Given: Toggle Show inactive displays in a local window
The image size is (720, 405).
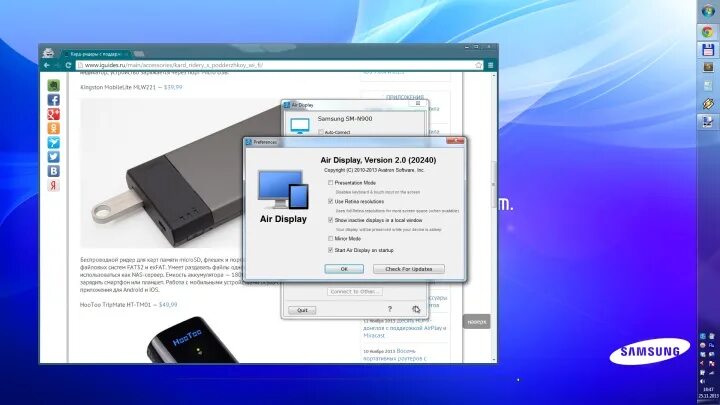Looking at the screenshot, I should click(x=330, y=220).
